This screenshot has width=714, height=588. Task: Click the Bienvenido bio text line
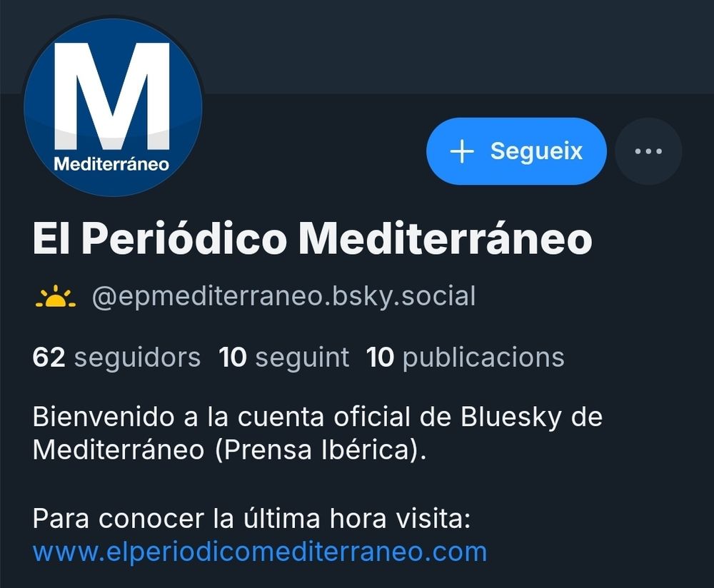[x=318, y=417]
